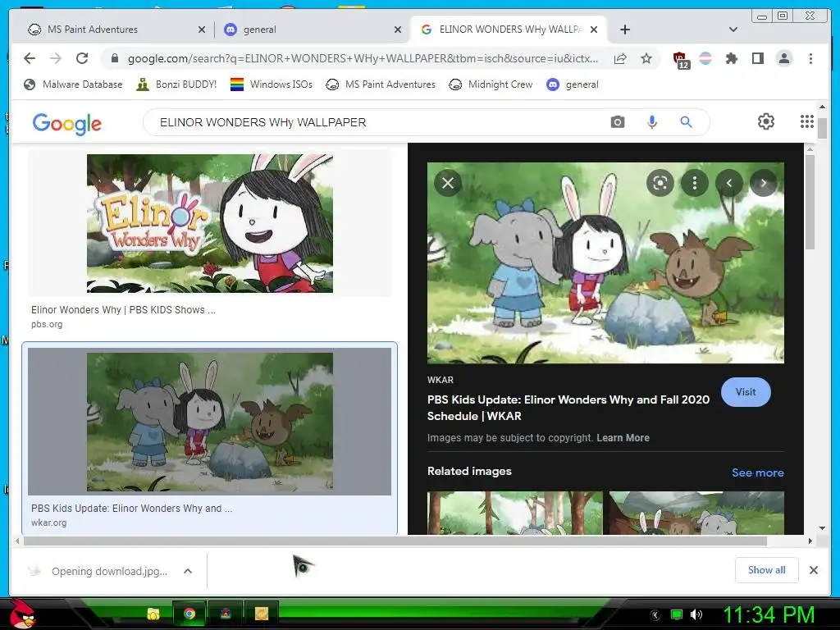Click the horizontal scrollbar
Image resolution: width=840 pixels, height=630 pixels.
pyautogui.click(x=395, y=541)
